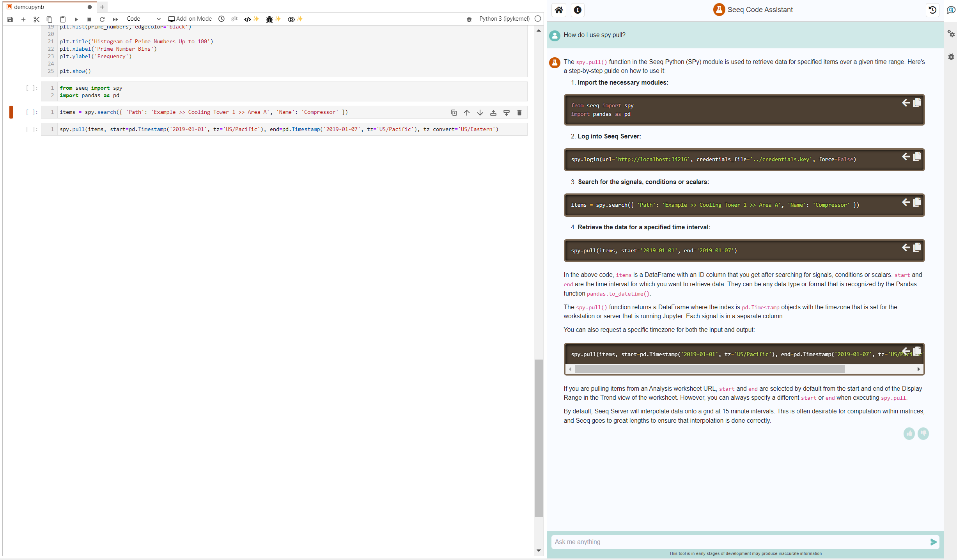The height and width of the screenshot is (560, 957).
Task: Run the current notebook cell
Action: tap(76, 19)
